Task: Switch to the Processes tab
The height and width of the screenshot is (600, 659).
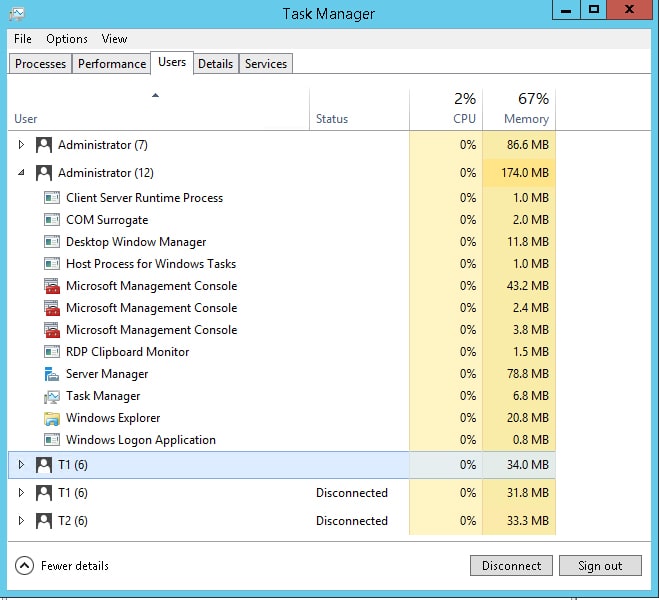Action: [x=40, y=64]
